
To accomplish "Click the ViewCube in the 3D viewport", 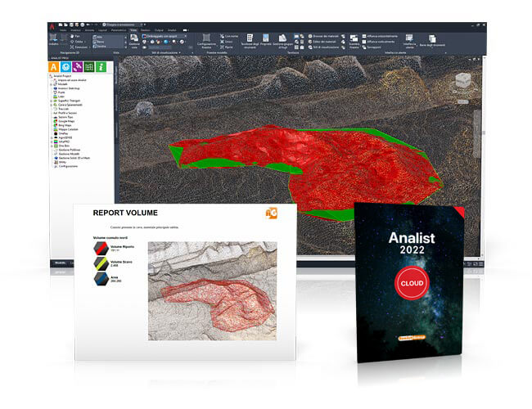I will [x=462, y=82].
